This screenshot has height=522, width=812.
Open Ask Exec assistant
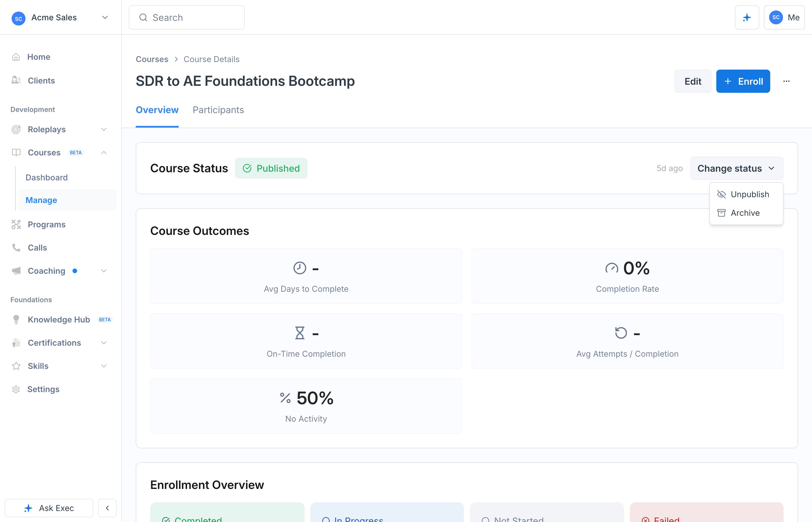click(49, 508)
